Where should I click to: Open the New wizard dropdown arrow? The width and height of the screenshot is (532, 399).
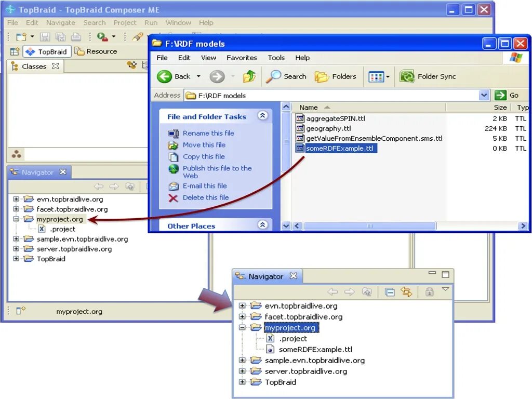point(32,36)
